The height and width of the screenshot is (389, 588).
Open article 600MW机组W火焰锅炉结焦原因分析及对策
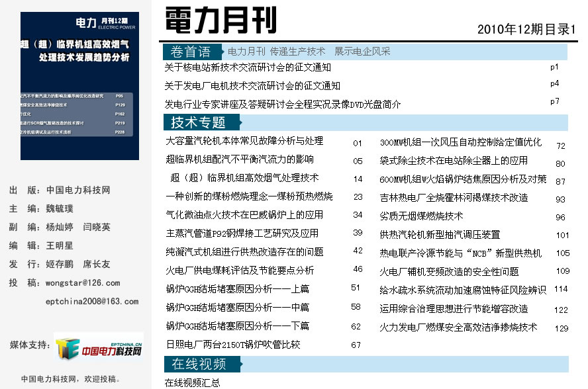pos(463,179)
